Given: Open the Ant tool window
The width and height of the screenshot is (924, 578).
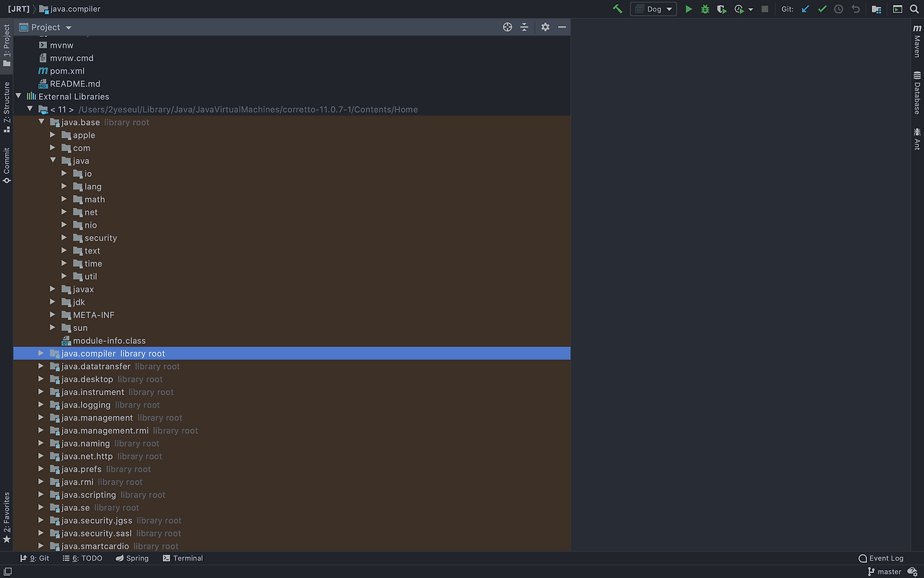Looking at the screenshot, I should (x=918, y=138).
